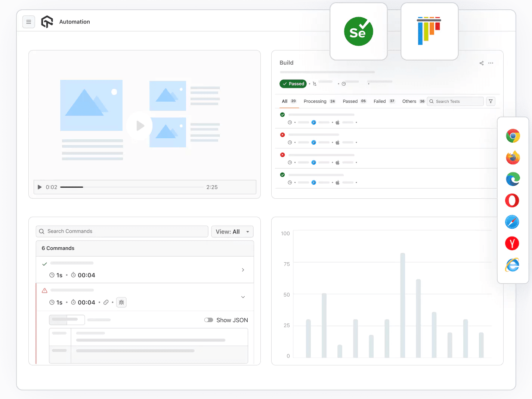
Task: Collapse the failed command details
Action: point(243,297)
